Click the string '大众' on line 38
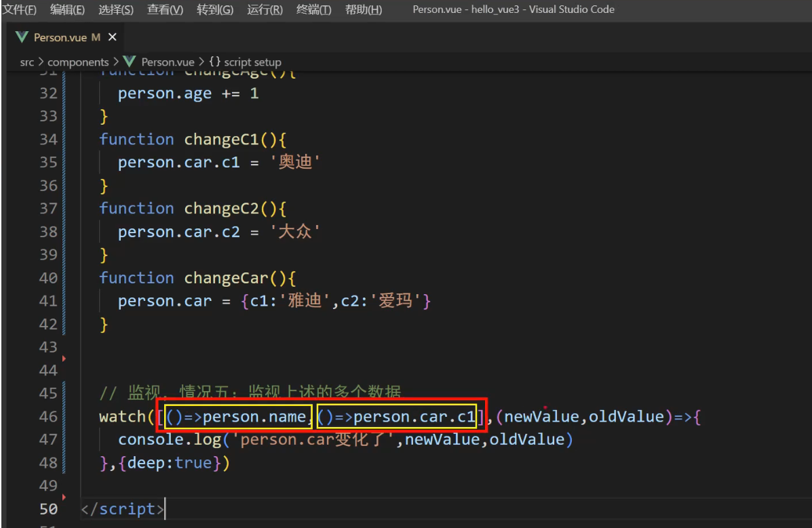 [x=295, y=231]
